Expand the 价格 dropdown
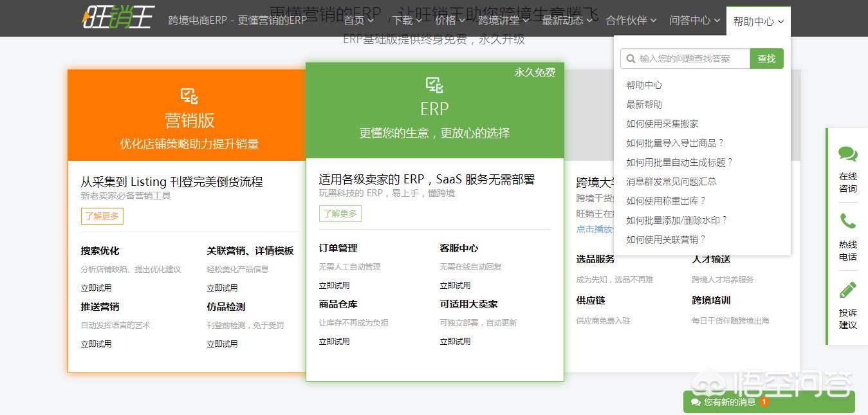 [x=448, y=20]
